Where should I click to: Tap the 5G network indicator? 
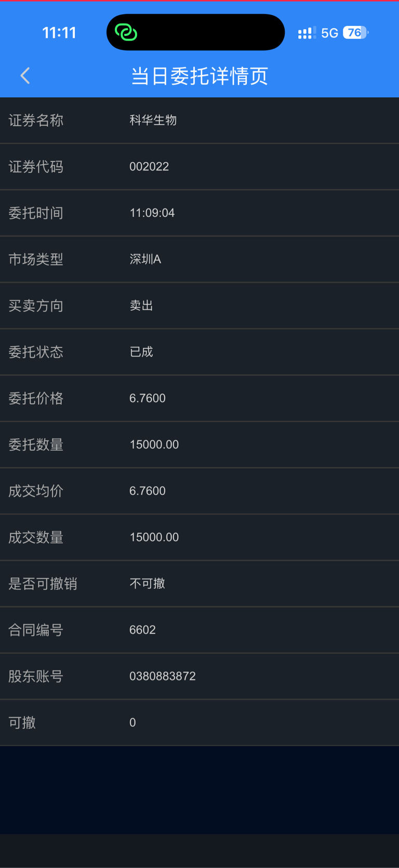pyautogui.click(x=329, y=33)
